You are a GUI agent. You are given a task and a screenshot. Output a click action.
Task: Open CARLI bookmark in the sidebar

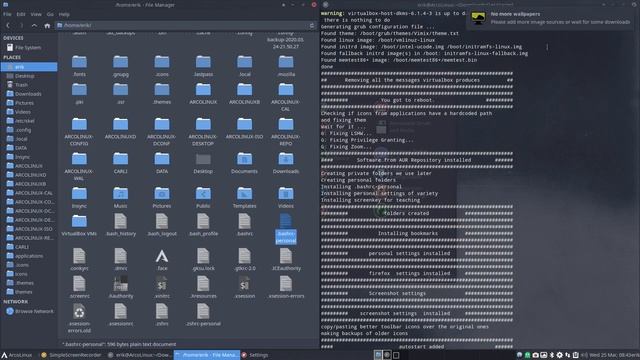click(x=29, y=247)
